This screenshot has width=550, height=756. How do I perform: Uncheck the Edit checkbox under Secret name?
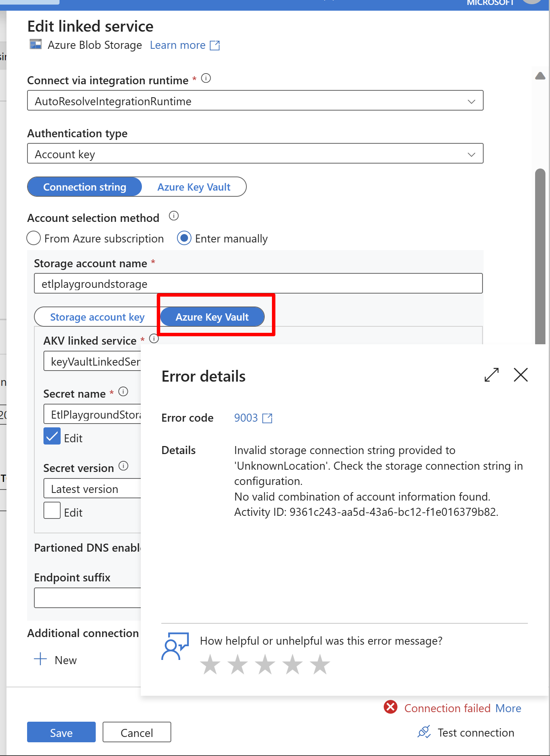coord(52,436)
